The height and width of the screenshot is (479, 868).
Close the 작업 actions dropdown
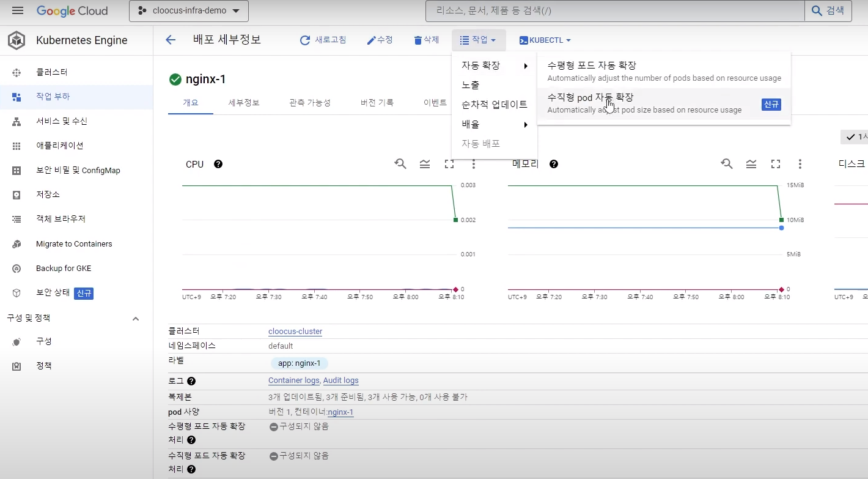click(479, 40)
